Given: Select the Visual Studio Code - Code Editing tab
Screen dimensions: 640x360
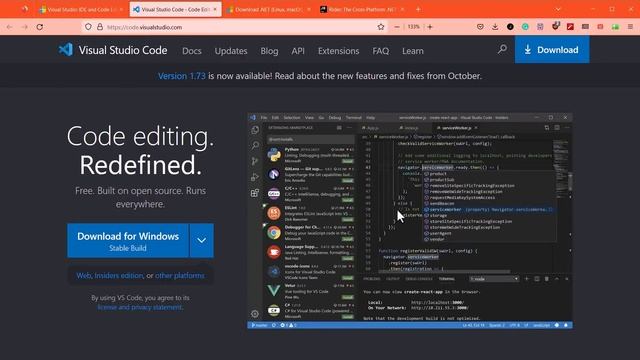Looking at the screenshot, I should coord(176,9).
